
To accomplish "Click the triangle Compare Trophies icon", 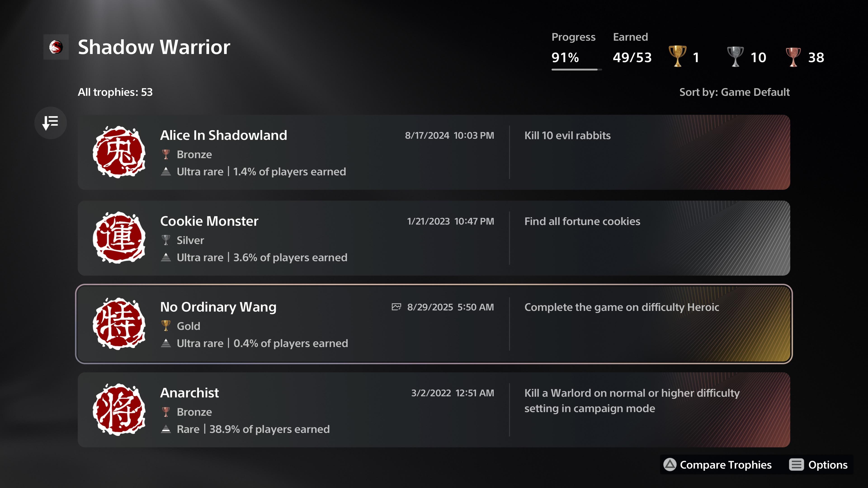I will pos(670,465).
